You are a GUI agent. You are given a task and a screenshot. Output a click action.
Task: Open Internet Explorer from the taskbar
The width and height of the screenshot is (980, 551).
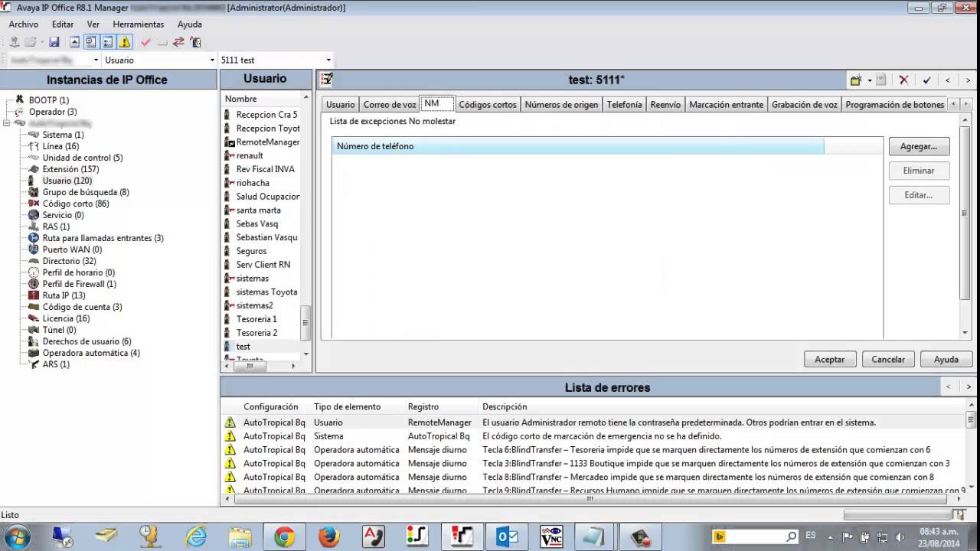196,536
